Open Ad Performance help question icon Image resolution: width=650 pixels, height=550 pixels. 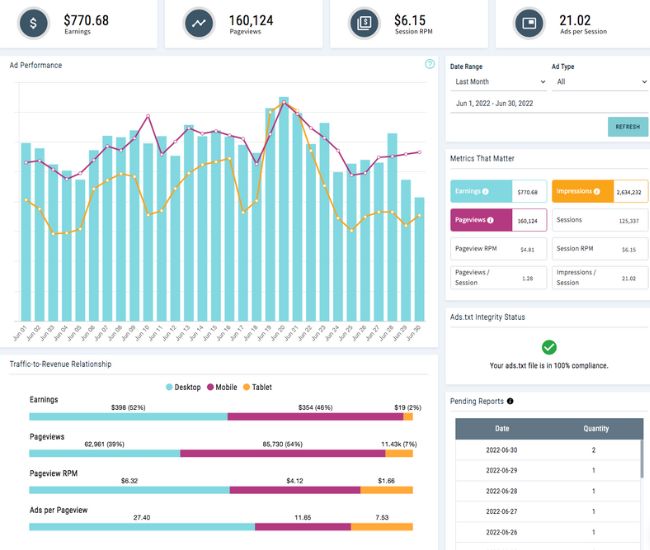click(430, 64)
